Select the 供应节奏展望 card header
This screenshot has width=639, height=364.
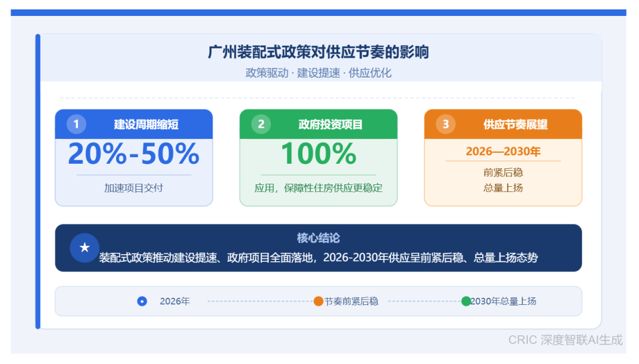click(515, 125)
